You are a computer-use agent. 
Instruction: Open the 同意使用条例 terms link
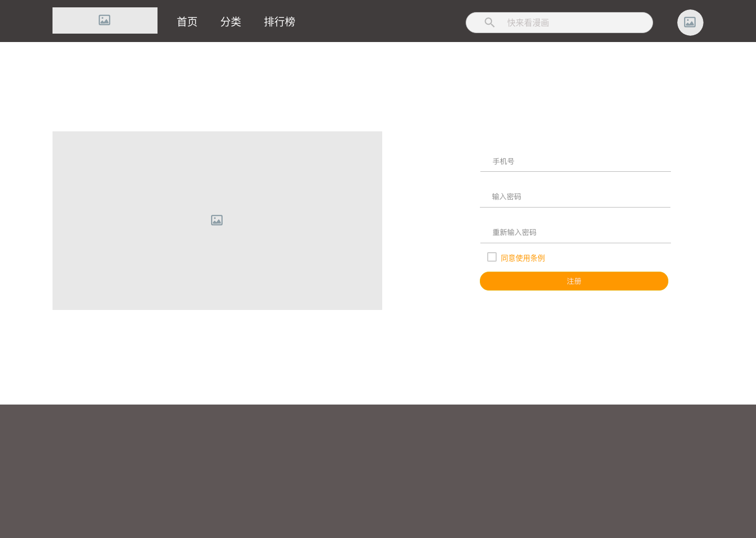523,258
